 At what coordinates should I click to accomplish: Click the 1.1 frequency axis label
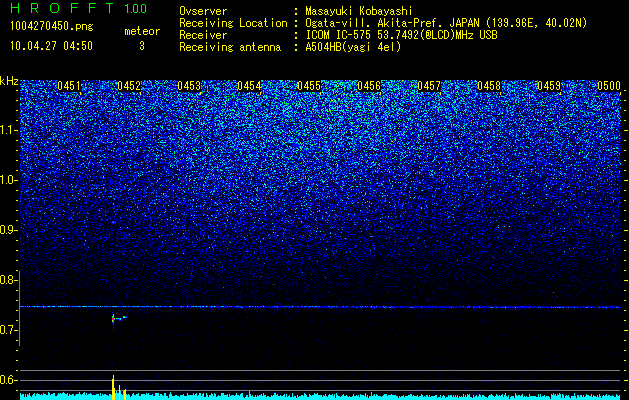click(x=8, y=130)
